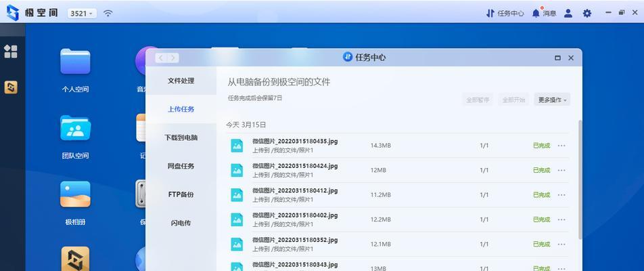Open more options for 微信图片_20220315180424.jpg
Viewport: 644px width, 271px height.
[561, 170]
